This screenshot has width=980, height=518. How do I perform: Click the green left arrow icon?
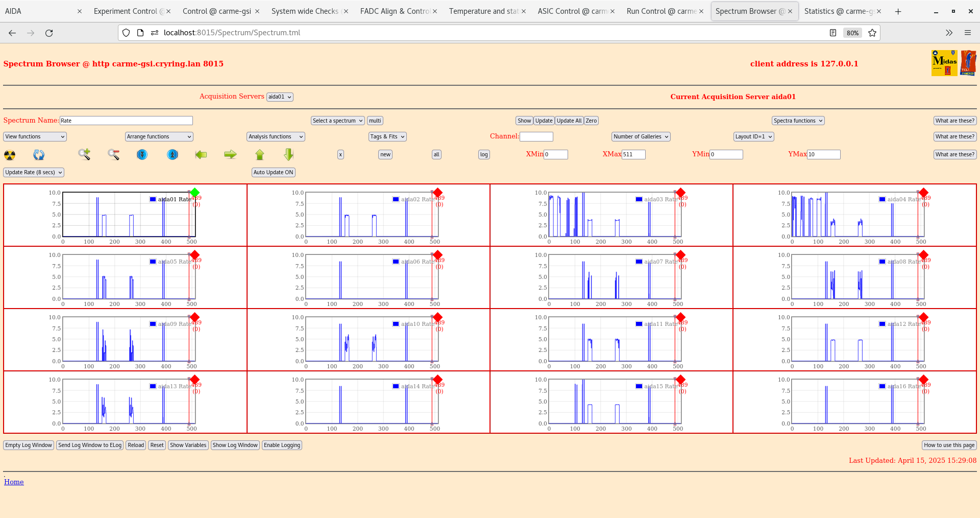[201, 154]
